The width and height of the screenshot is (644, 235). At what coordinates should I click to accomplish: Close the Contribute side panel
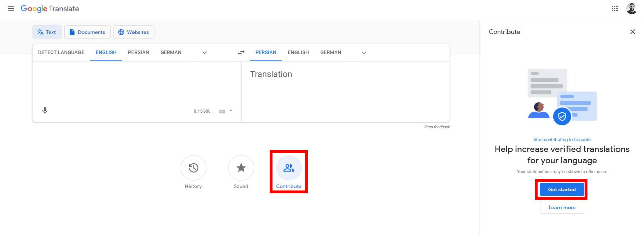633,32
